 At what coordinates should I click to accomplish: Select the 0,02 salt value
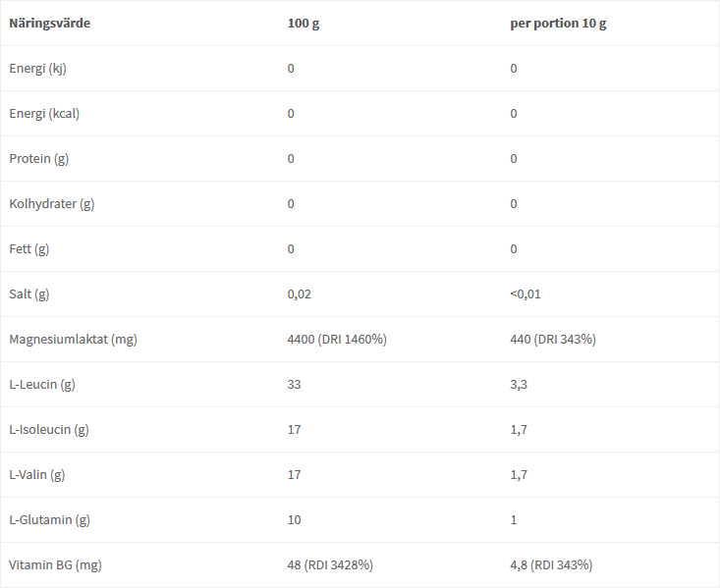(x=300, y=294)
